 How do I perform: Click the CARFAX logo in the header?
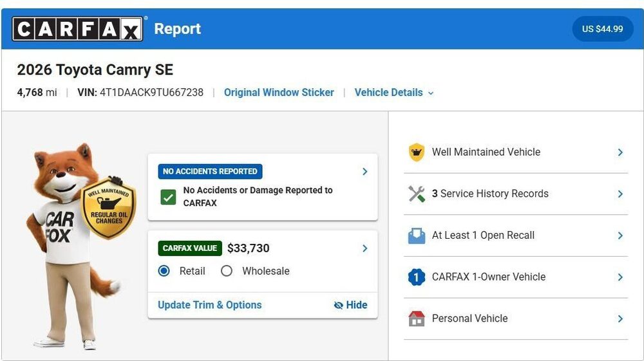tap(78, 29)
